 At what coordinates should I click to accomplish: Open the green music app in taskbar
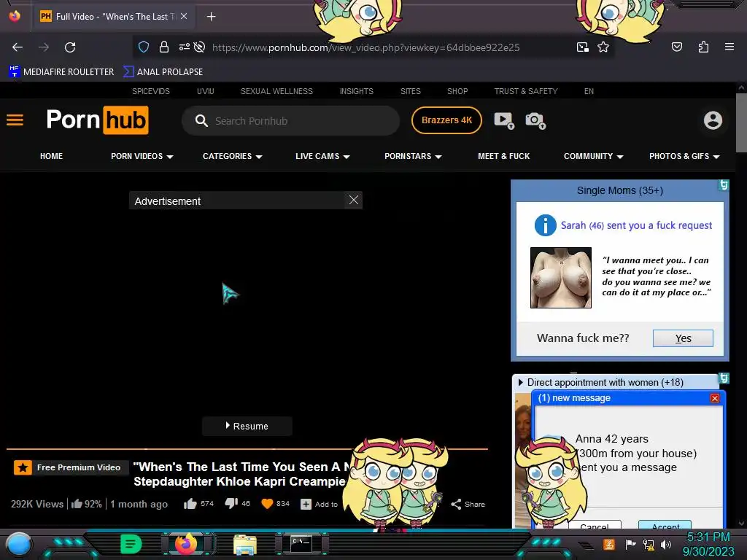click(131, 544)
